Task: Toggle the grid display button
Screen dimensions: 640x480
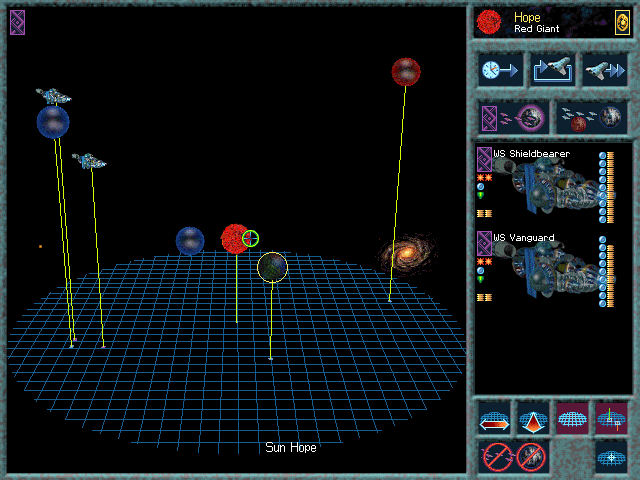Action: pos(572,418)
